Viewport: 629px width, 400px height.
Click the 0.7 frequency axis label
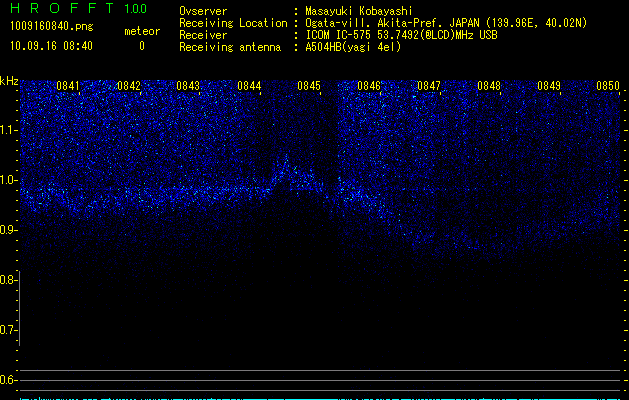pos(8,330)
